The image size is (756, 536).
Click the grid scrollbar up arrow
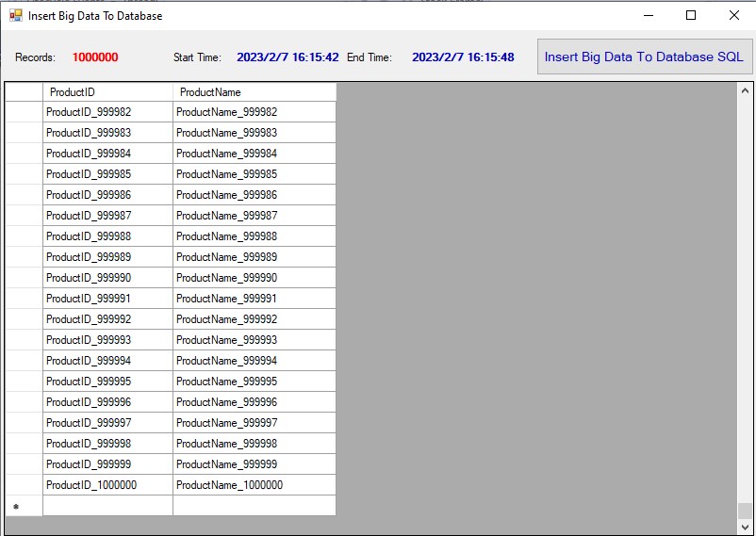(x=745, y=90)
